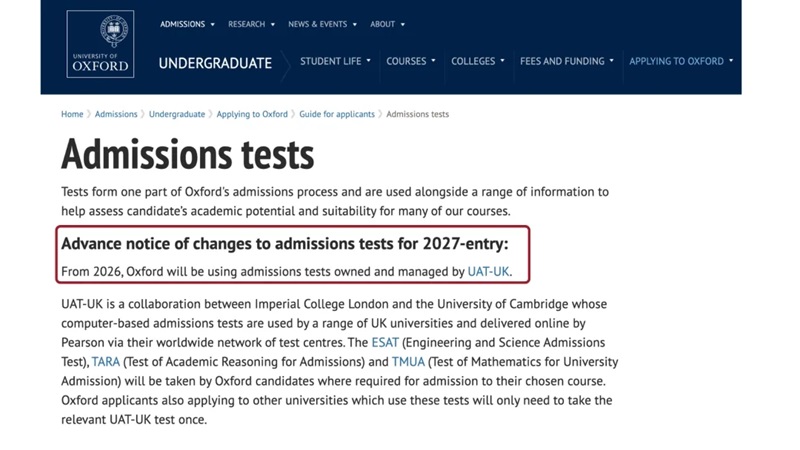Screen dimensions: 800x450
Task: Open Fees and Funding menu
Action: (567, 61)
